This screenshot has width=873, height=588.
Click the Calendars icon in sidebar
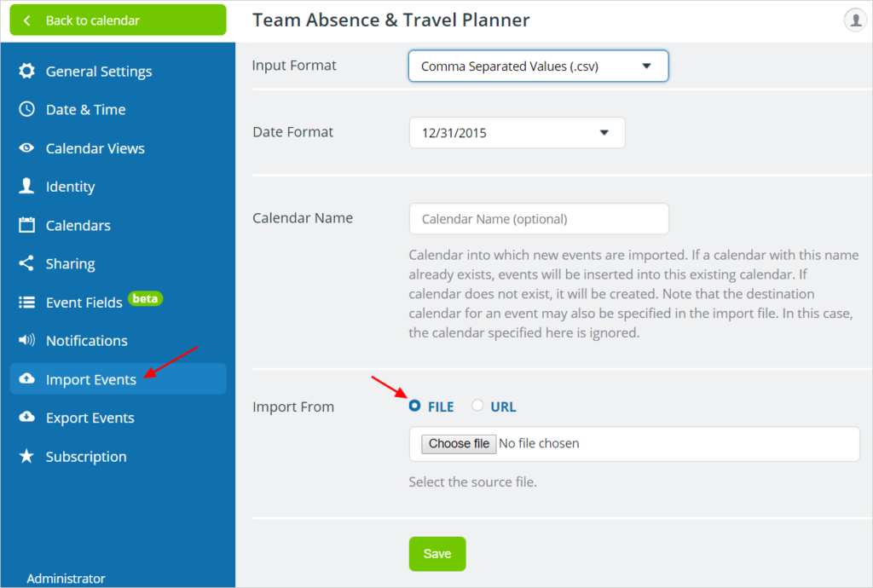pyautogui.click(x=26, y=225)
